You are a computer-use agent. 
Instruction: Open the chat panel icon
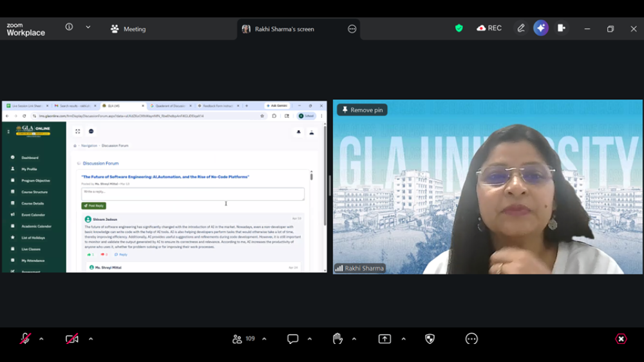point(292,339)
